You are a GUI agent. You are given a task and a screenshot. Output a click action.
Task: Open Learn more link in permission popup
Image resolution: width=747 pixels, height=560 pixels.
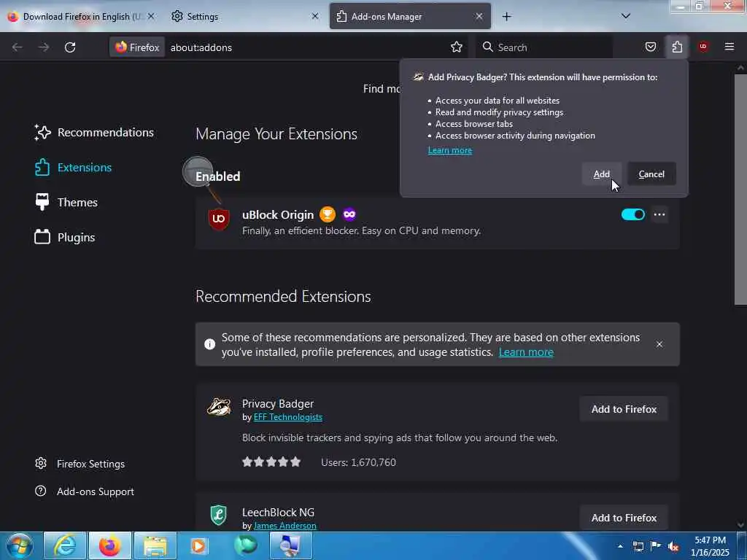(449, 150)
